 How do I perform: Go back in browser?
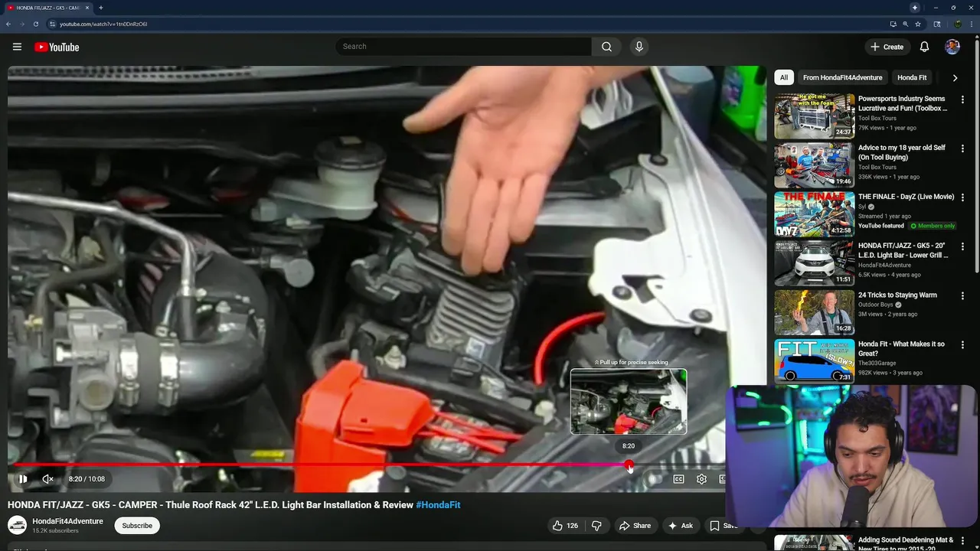coord(8,24)
